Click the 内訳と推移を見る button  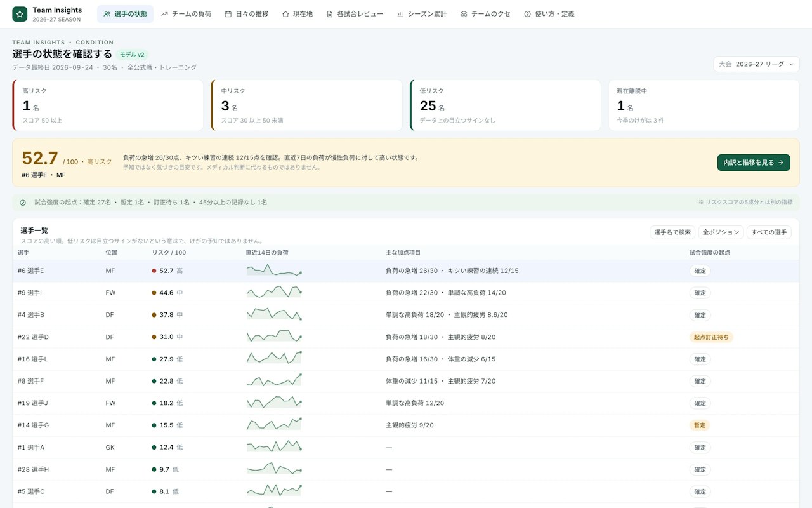tap(754, 163)
